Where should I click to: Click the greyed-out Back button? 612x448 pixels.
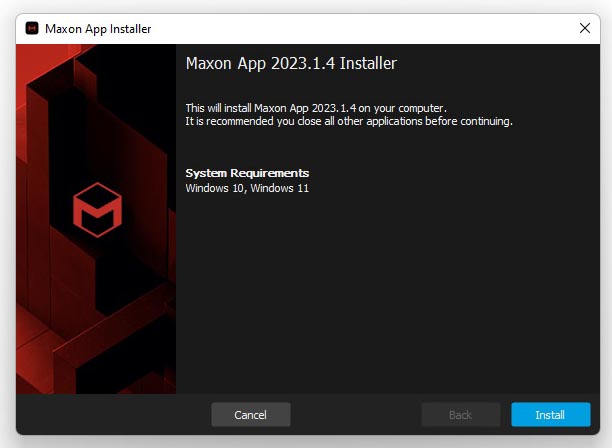[461, 414]
